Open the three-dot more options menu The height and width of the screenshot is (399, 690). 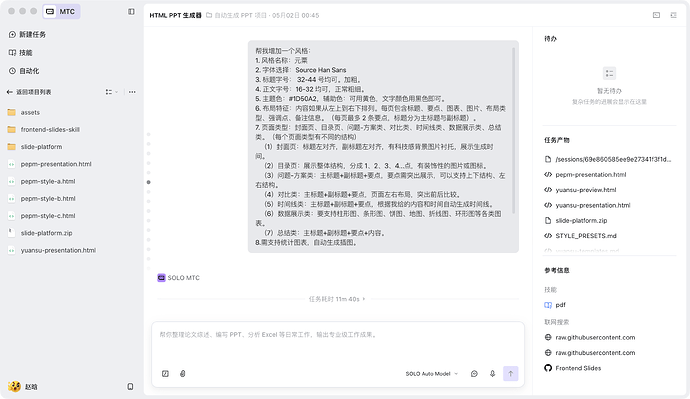click(132, 92)
